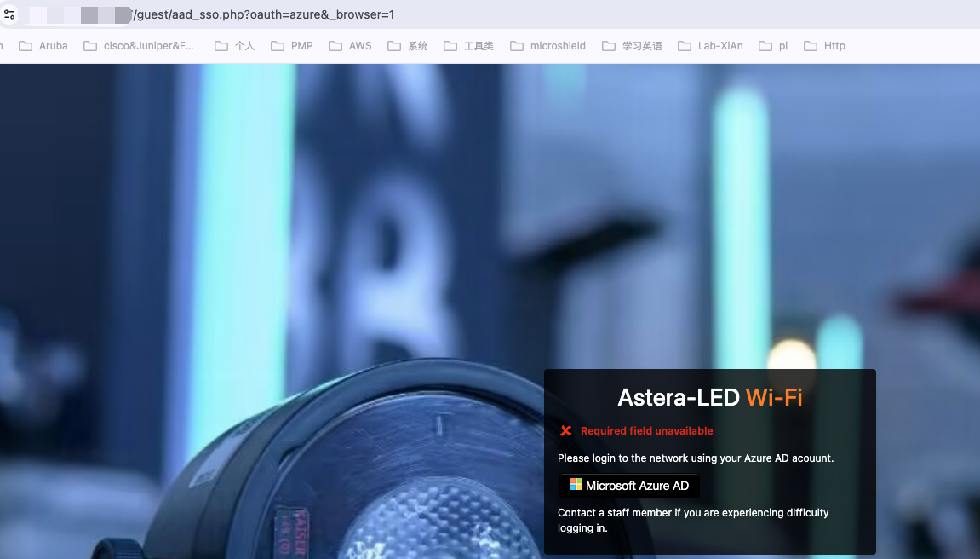Open the 工具类 bookmarks folder
The image size is (980, 559).
(x=469, y=46)
